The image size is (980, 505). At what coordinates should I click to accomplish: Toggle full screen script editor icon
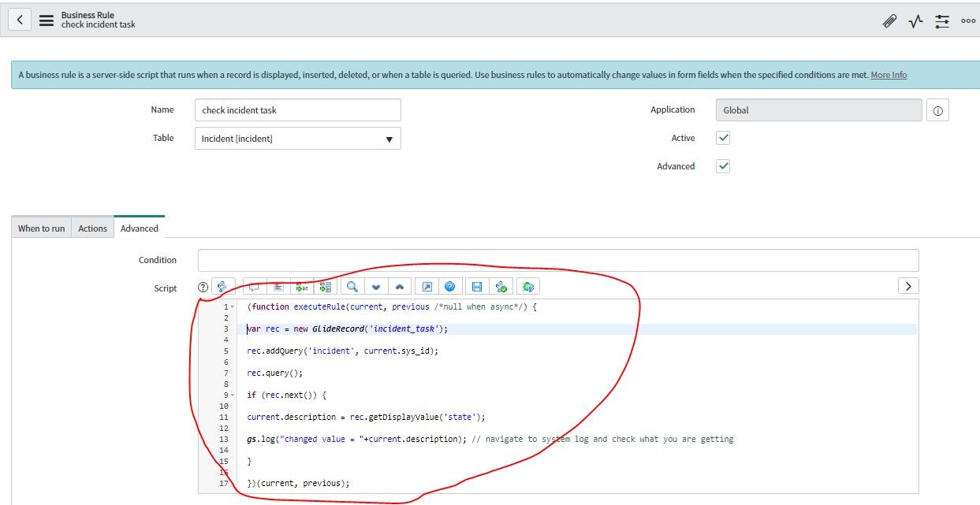pos(427,287)
